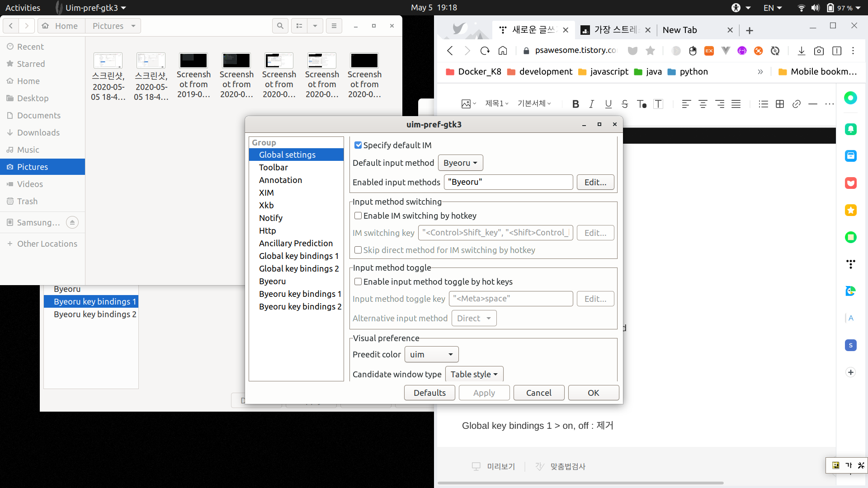Screen dimensions: 868x488
Task: Click the Bold formatting icon in editor
Action: click(x=575, y=104)
